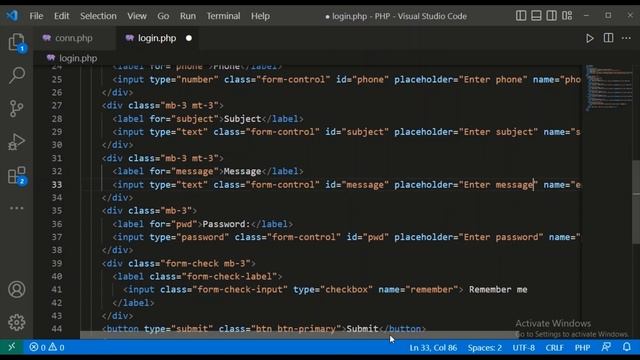Click "Password:" label text on line 36

tap(226, 224)
